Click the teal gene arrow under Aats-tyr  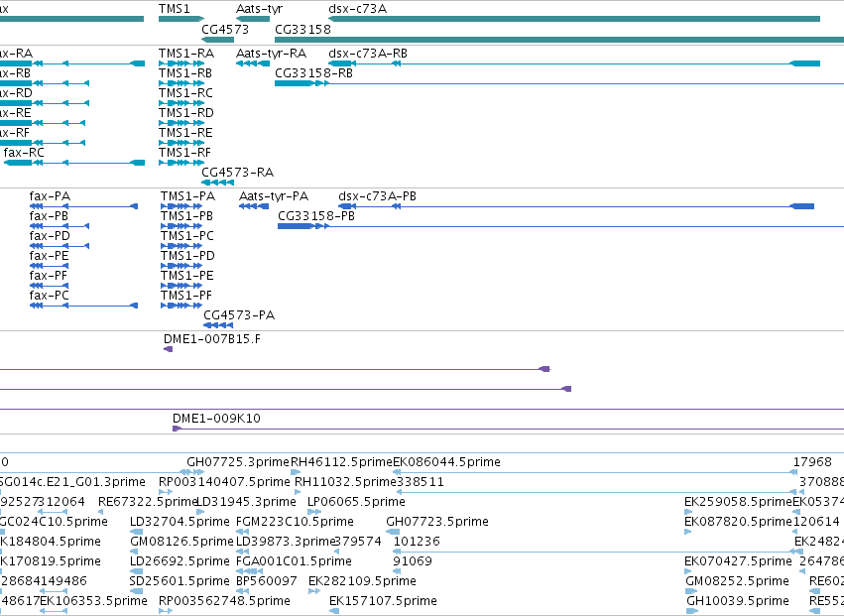click(253, 19)
